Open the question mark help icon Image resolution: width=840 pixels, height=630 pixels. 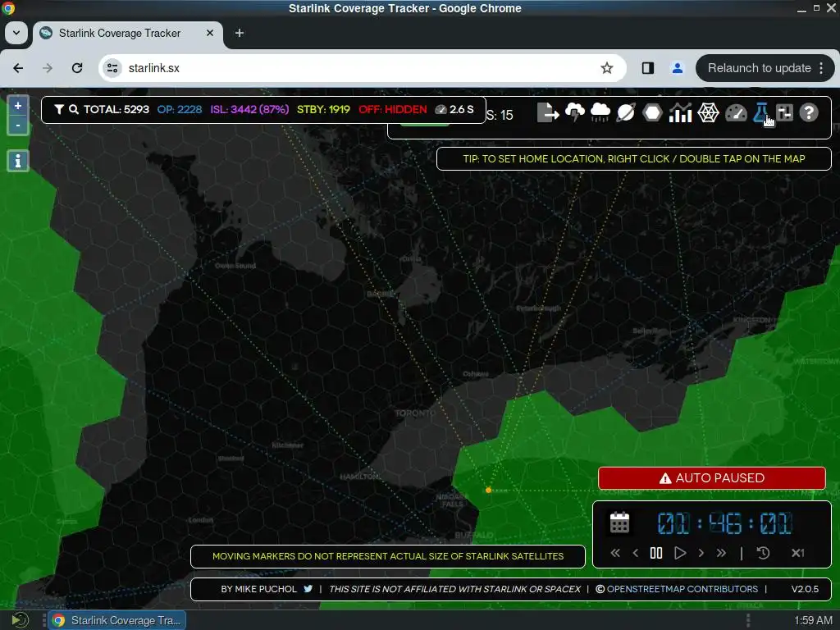pyautogui.click(x=809, y=112)
